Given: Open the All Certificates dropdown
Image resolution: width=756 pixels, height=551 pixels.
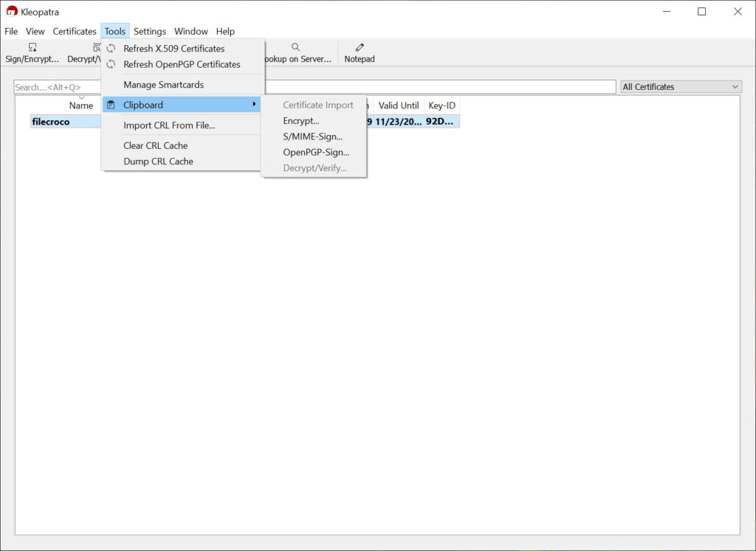Looking at the screenshot, I should pyautogui.click(x=681, y=87).
